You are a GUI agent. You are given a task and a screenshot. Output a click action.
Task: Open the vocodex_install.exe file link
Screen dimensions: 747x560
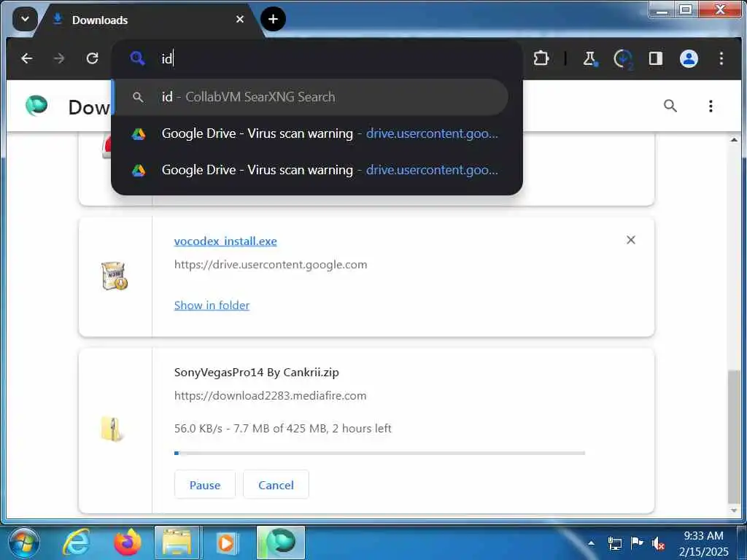tap(225, 241)
